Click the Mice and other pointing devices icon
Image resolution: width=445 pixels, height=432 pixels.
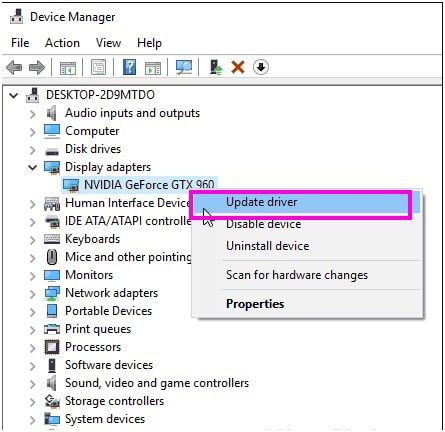click(52, 257)
